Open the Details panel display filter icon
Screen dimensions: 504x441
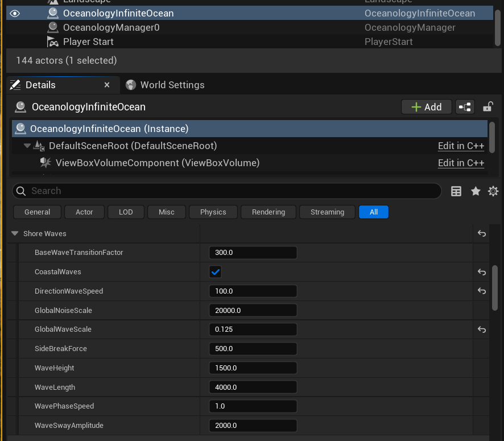coord(456,191)
